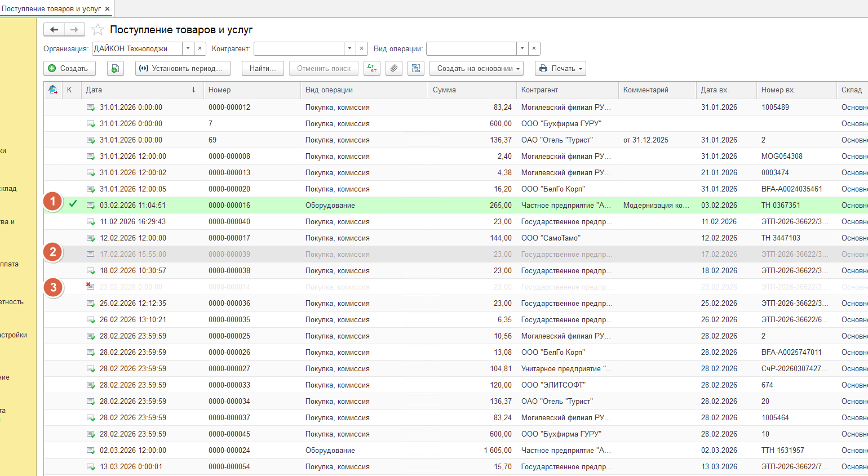The width and height of the screenshot is (868, 476).
Task: Open attached files via paperclip icon
Action: (x=394, y=68)
